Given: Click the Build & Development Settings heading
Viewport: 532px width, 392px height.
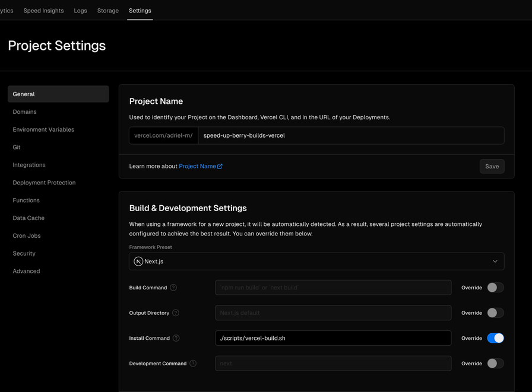Looking at the screenshot, I should click(x=188, y=208).
